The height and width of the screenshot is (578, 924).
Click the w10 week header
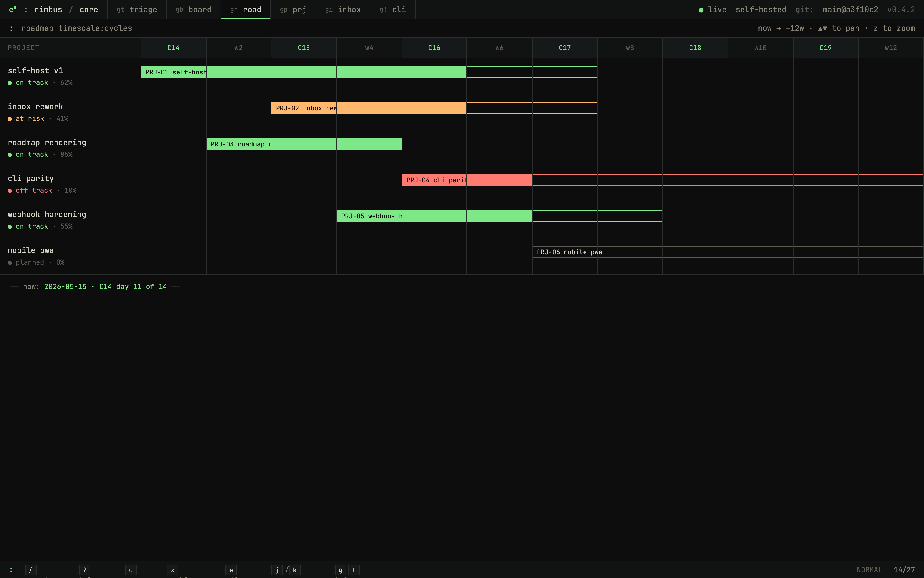(x=760, y=48)
